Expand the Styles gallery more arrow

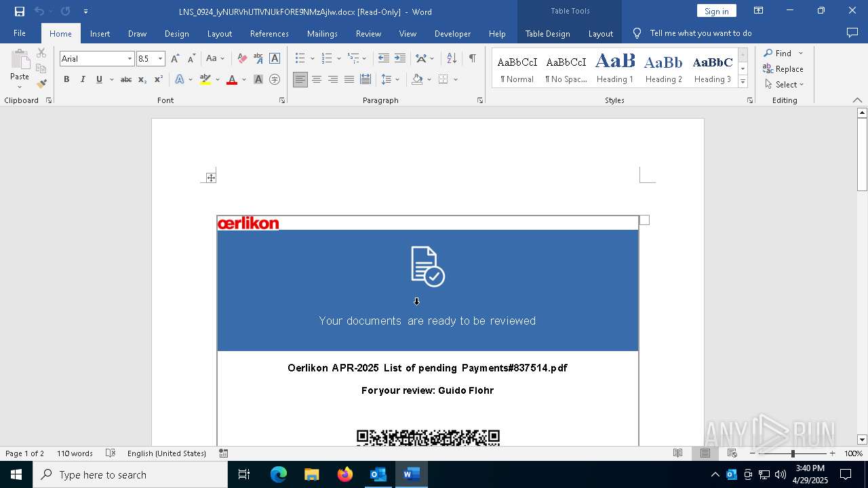point(743,81)
